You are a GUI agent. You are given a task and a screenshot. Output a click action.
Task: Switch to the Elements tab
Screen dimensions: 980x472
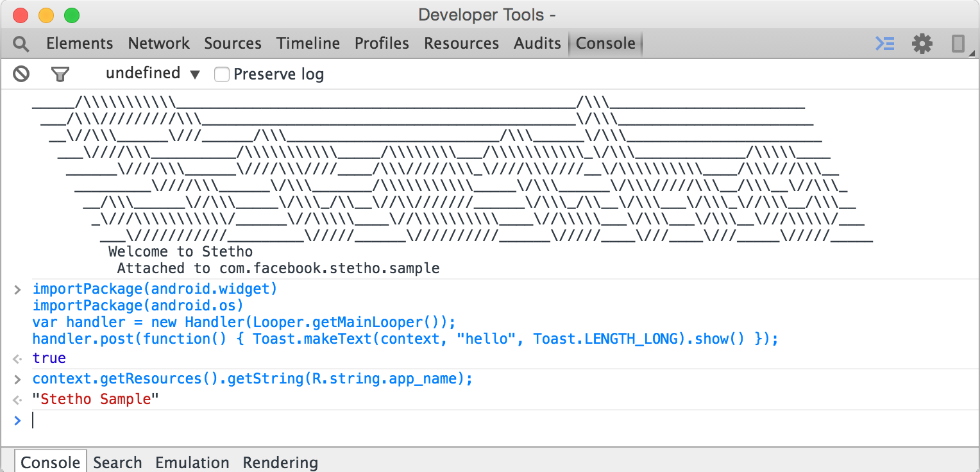(x=80, y=44)
